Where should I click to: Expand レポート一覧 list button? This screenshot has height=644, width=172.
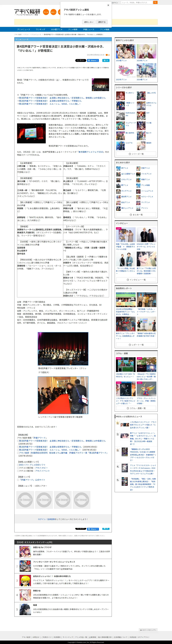pyautogui.click(x=136, y=345)
